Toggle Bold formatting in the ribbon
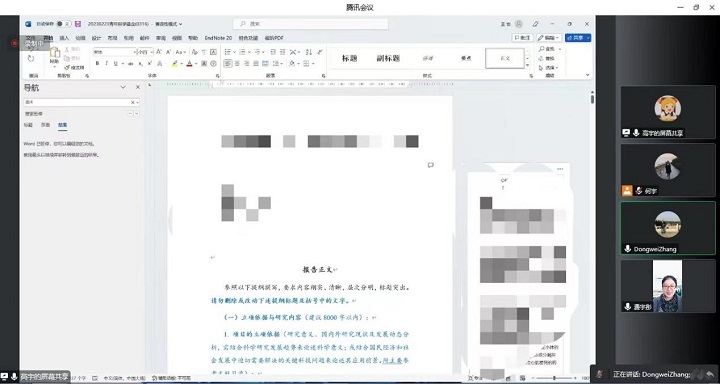Image resolution: width=720 pixels, height=384 pixels. tap(97, 64)
